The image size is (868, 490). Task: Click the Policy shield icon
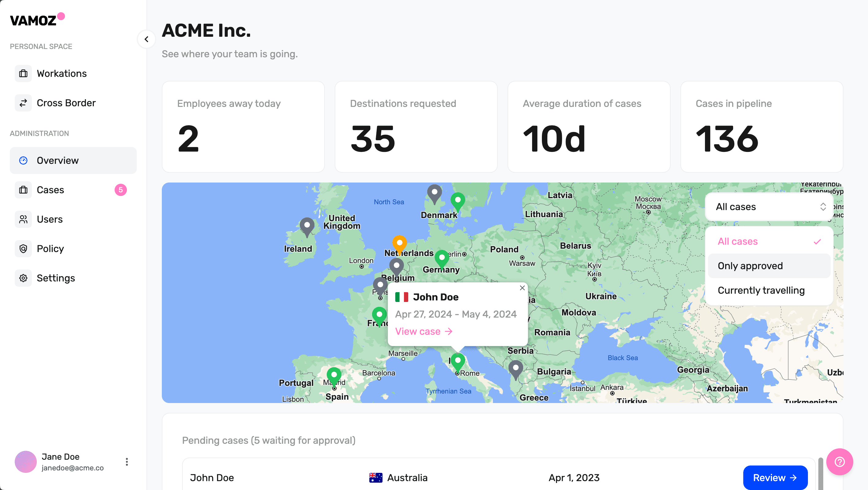click(23, 249)
